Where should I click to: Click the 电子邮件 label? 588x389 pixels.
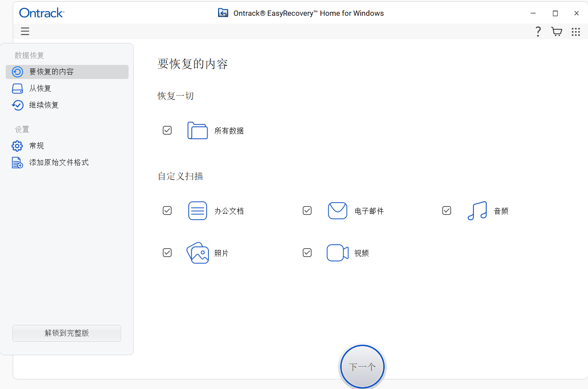(x=369, y=211)
